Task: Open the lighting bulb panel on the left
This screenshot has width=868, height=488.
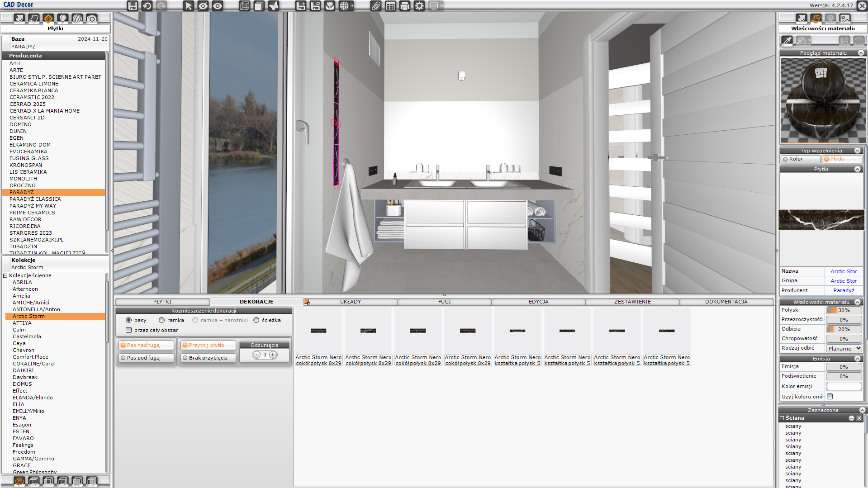Action: point(63,19)
